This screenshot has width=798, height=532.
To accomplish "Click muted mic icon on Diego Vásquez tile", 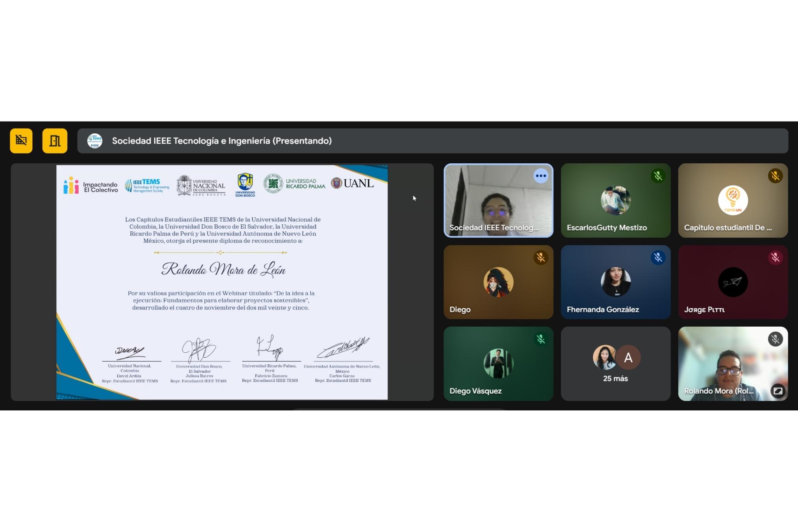I will tap(540, 339).
